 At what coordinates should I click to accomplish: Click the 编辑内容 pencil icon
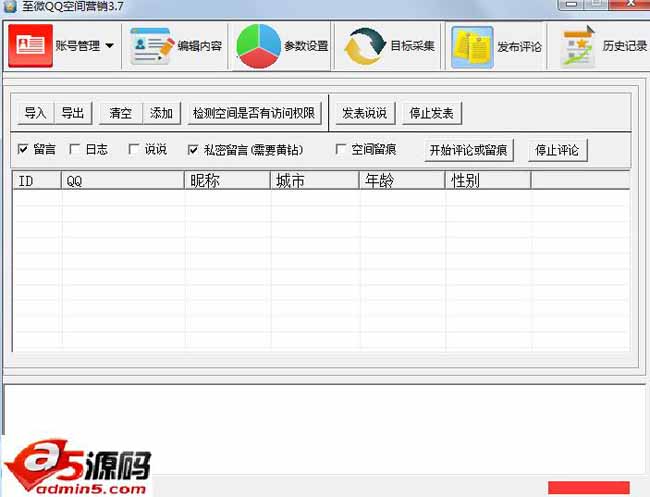coord(152,46)
